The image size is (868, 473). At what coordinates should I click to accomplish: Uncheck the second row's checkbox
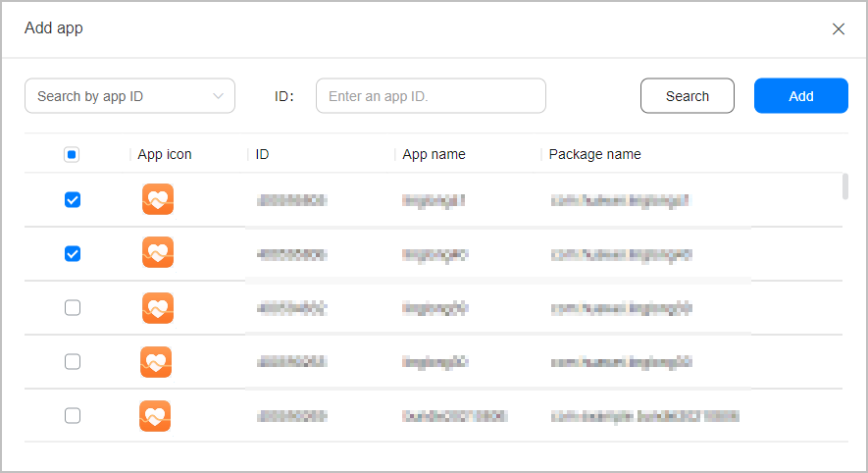(73, 253)
